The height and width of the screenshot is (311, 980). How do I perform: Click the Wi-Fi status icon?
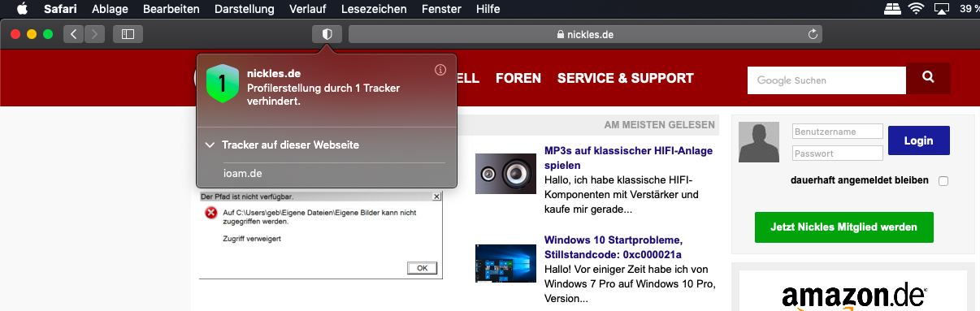917,10
